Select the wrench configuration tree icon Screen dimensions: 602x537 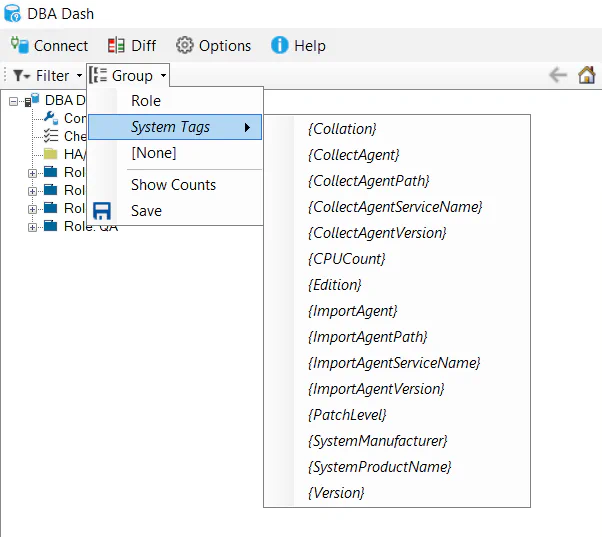tap(51, 118)
